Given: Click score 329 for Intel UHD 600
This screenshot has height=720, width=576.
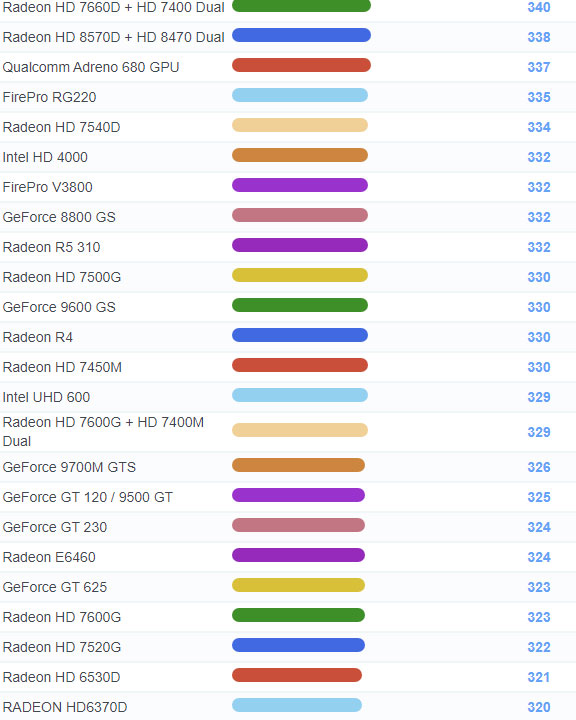Looking at the screenshot, I should [539, 397].
